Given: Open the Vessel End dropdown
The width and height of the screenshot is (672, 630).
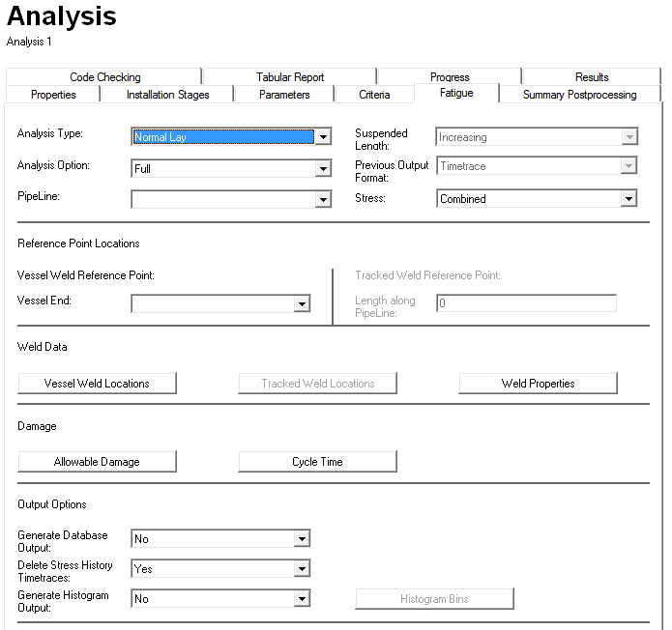Looking at the screenshot, I should [x=302, y=304].
